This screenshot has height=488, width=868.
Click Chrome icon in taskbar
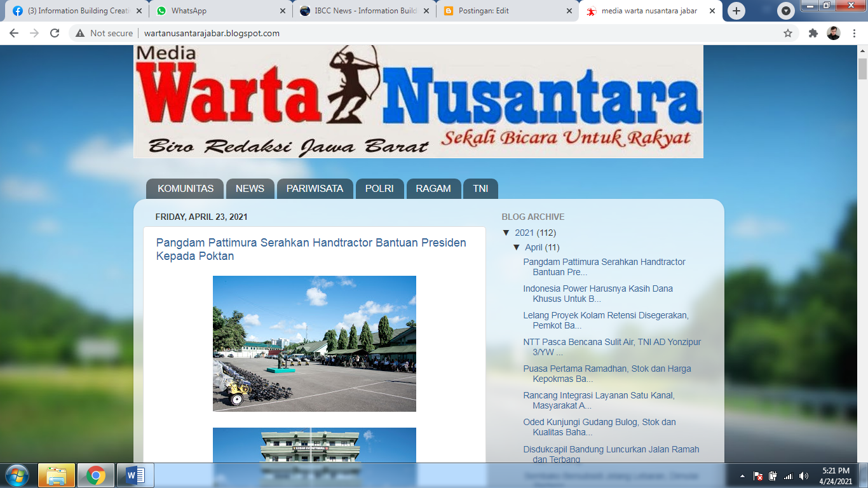point(96,475)
